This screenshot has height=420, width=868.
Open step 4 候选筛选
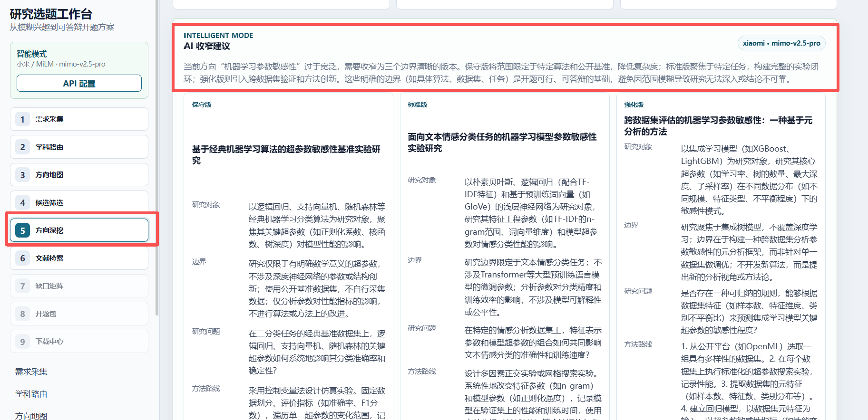tap(79, 202)
